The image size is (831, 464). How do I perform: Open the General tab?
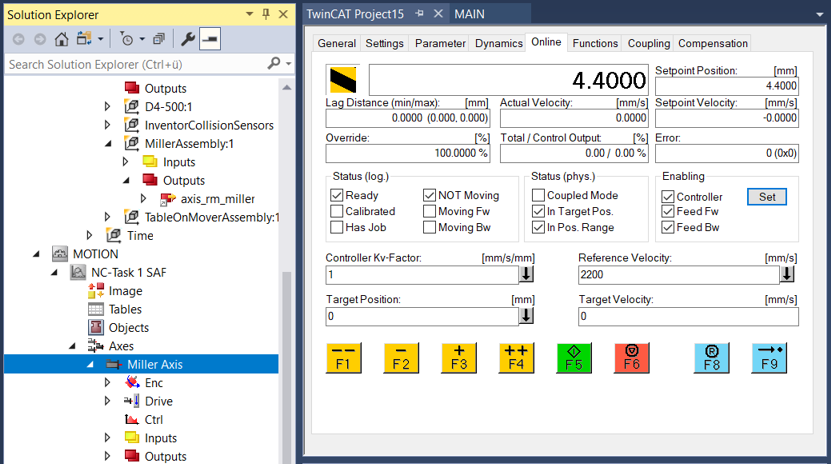tap(337, 43)
